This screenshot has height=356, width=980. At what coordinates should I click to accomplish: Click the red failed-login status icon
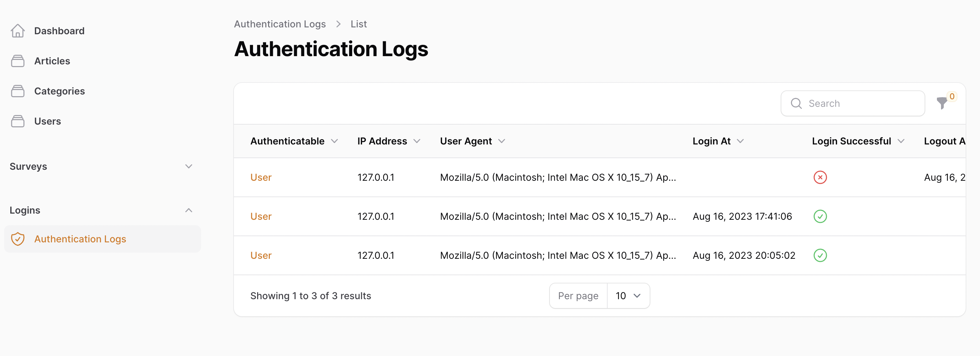(820, 177)
